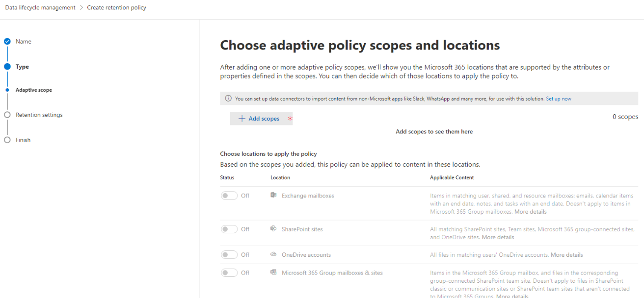Toggle on Microsoft 365 Group mailboxes & sites
The width and height of the screenshot is (644, 298).
point(229,273)
